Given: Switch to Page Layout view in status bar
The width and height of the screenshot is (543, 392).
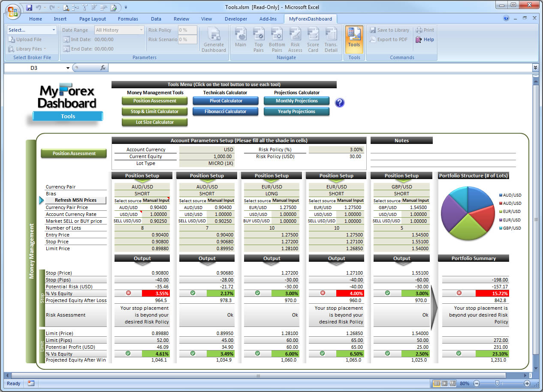Looking at the screenshot, I should coord(444,383).
